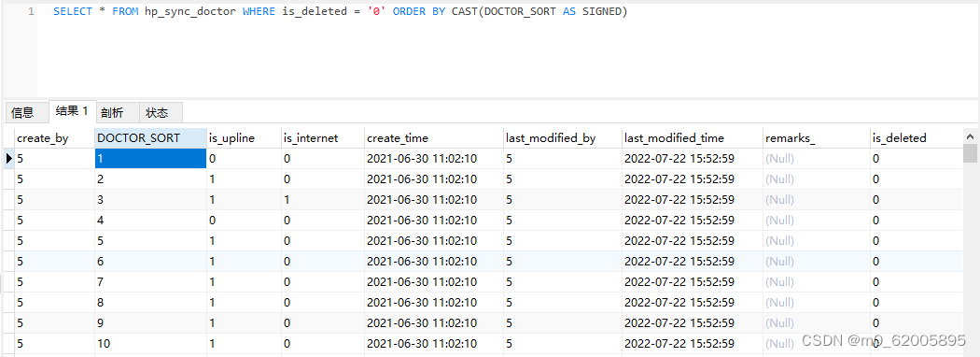
Task: Click the is_deleted column header
Action: coord(916,137)
